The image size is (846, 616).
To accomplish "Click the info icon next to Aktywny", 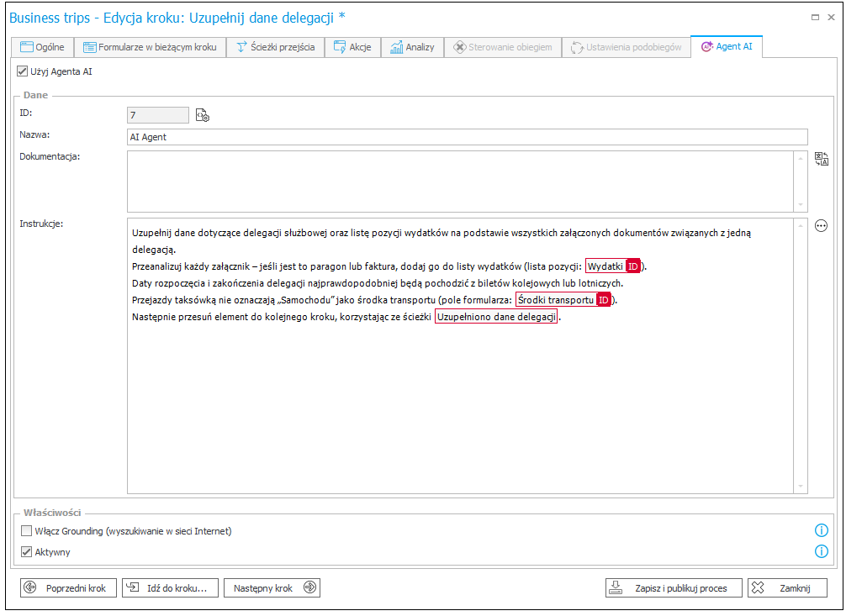I will tap(821, 551).
